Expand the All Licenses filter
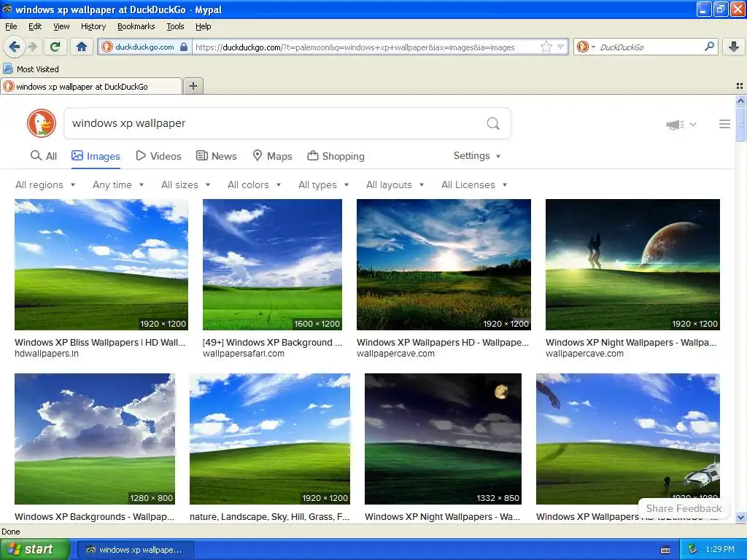 coord(474,184)
